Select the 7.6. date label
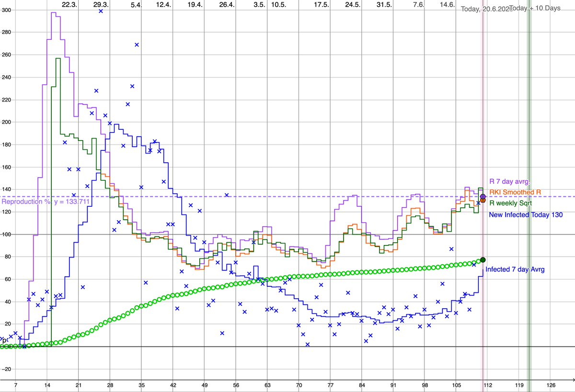Image resolution: width=575 pixels, height=392 pixels. [x=419, y=4]
